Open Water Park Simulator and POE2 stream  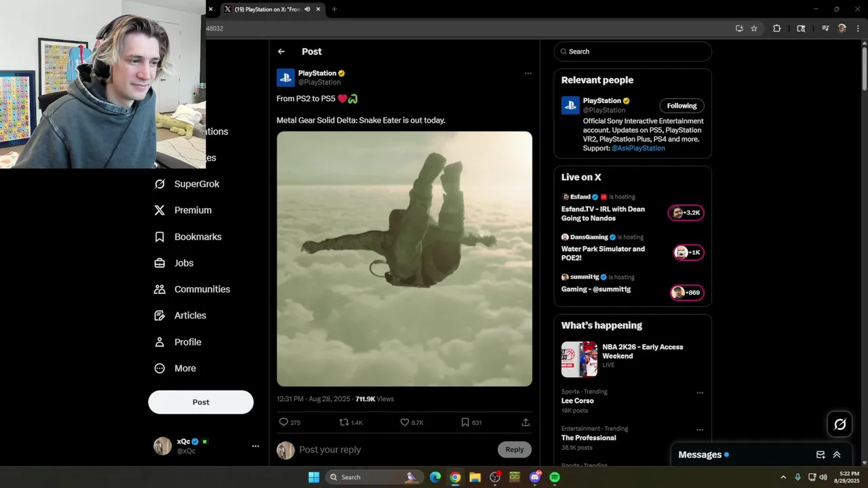(x=603, y=253)
